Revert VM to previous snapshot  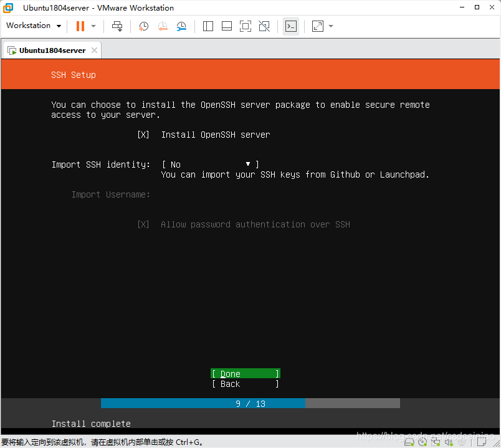click(x=163, y=26)
